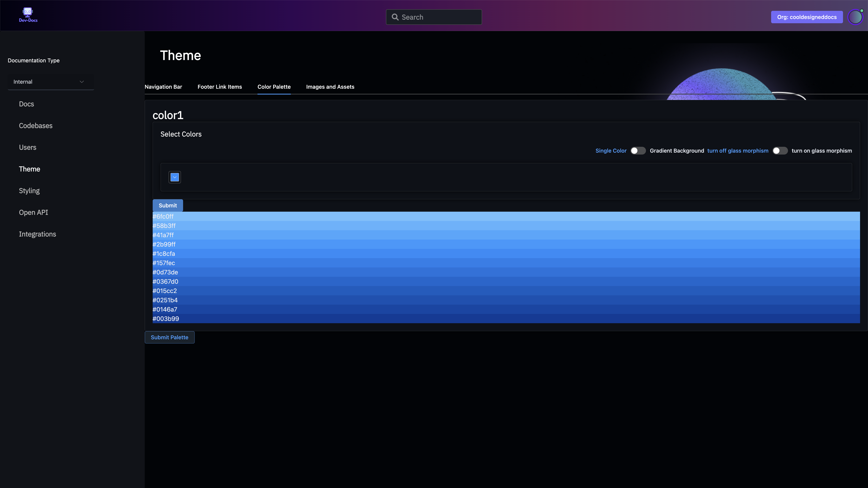
Task: Click the Theme sidebar entry
Action: [29, 169]
